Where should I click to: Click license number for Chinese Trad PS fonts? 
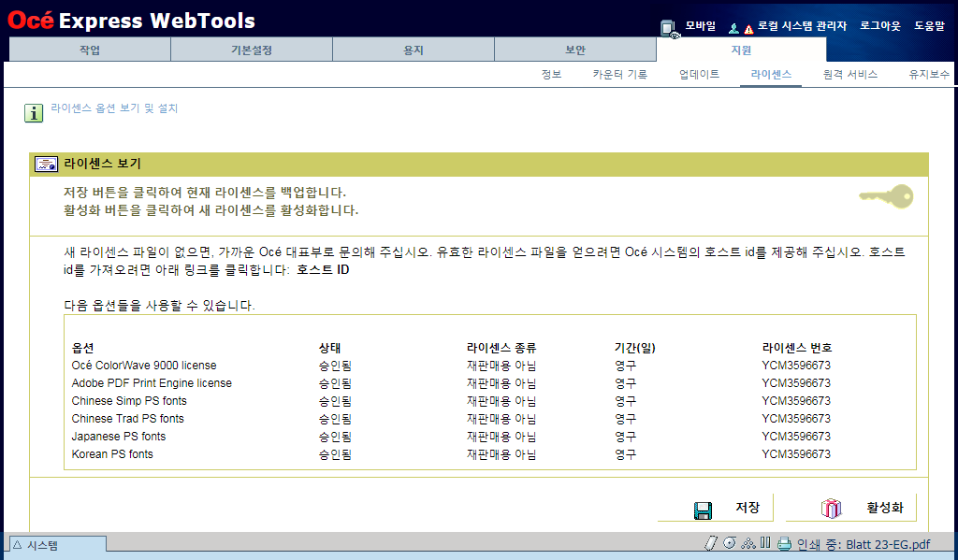796,418
